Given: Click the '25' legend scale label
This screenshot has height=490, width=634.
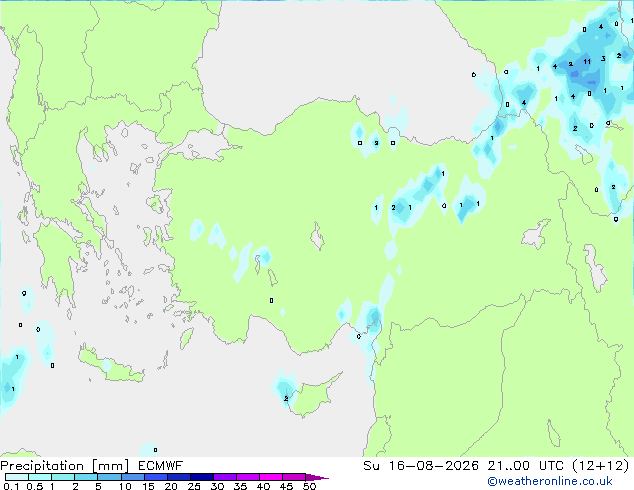Looking at the screenshot, I should [x=194, y=486].
